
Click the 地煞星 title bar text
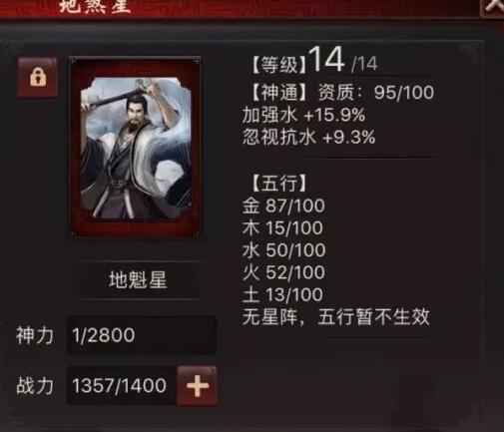[95, 6]
